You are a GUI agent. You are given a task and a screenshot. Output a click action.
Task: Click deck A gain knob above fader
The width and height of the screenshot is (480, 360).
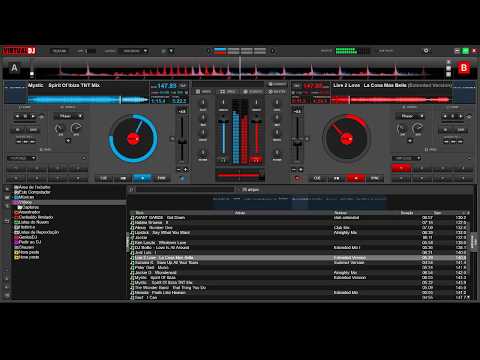click(x=223, y=103)
